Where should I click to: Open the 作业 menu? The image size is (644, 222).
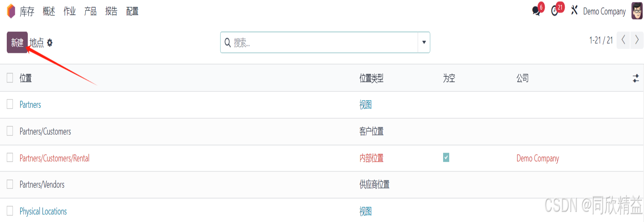point(69,11)
